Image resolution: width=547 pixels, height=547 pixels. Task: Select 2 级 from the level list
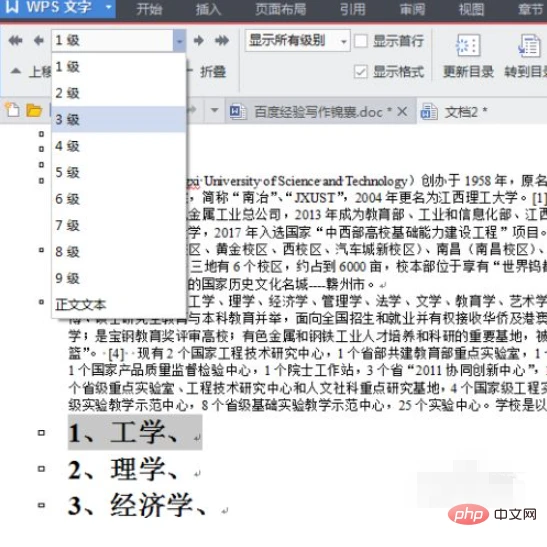119,93
